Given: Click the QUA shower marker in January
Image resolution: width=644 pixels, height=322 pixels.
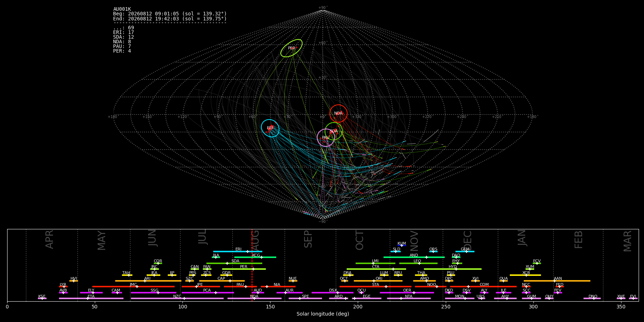Looking at the screenshot, I should [503, 281].
